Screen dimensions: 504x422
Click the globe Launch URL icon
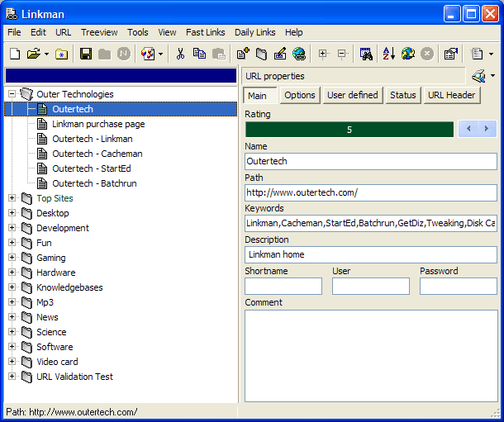299,54
